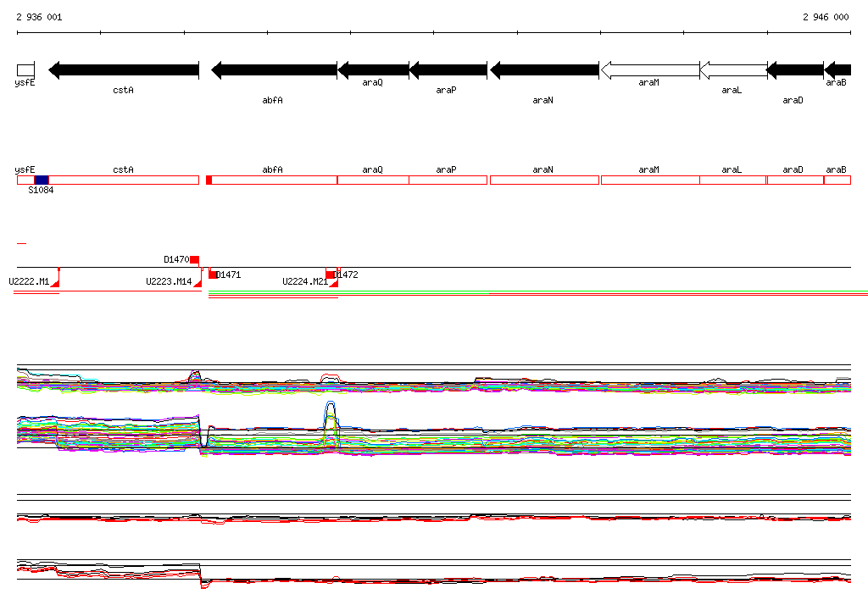Click the white araL gene arrow
This screenshot has width=868, height=605.
(x=733, y=70)
